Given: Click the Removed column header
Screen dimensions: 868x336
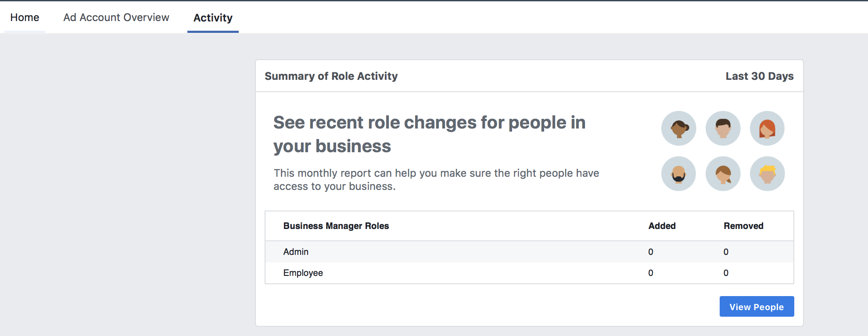Looking at the screenshot, I should click(x=743, y=226).
